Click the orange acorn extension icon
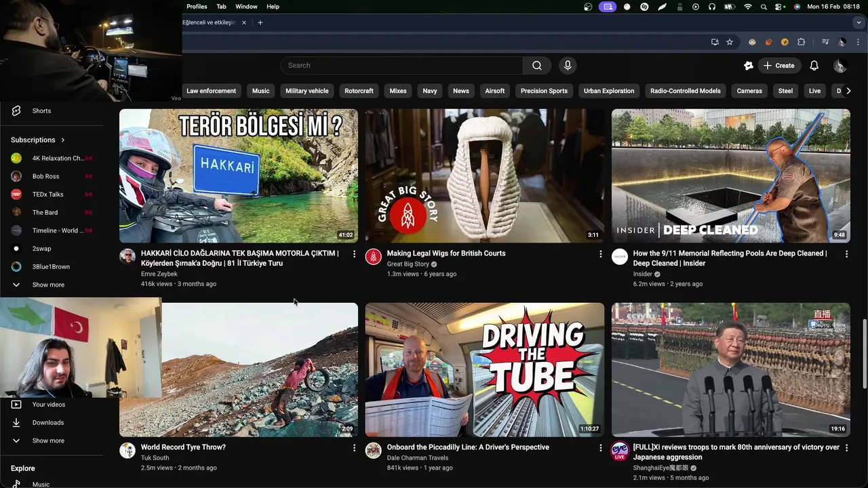 [768, 42]
